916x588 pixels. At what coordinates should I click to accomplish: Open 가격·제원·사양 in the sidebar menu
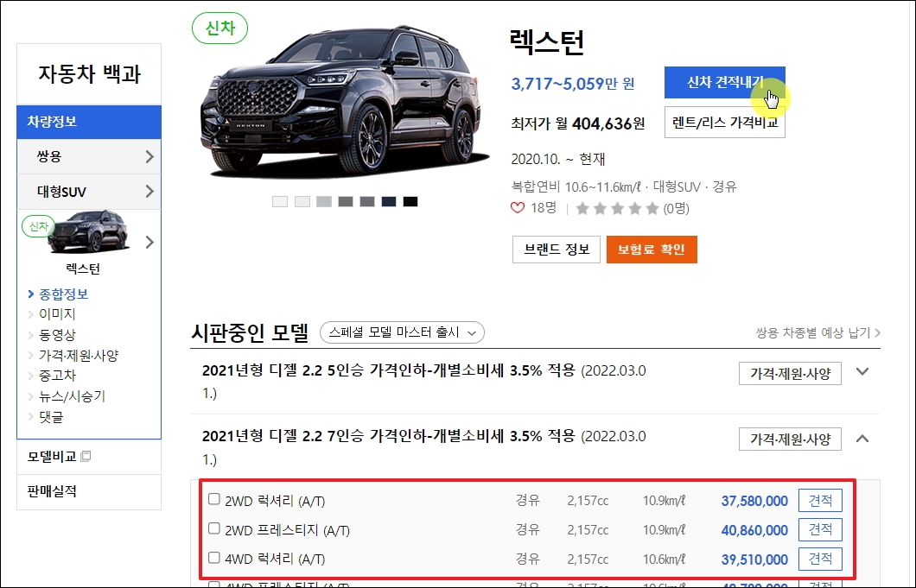pyautogui.click(x=79, y=355)
